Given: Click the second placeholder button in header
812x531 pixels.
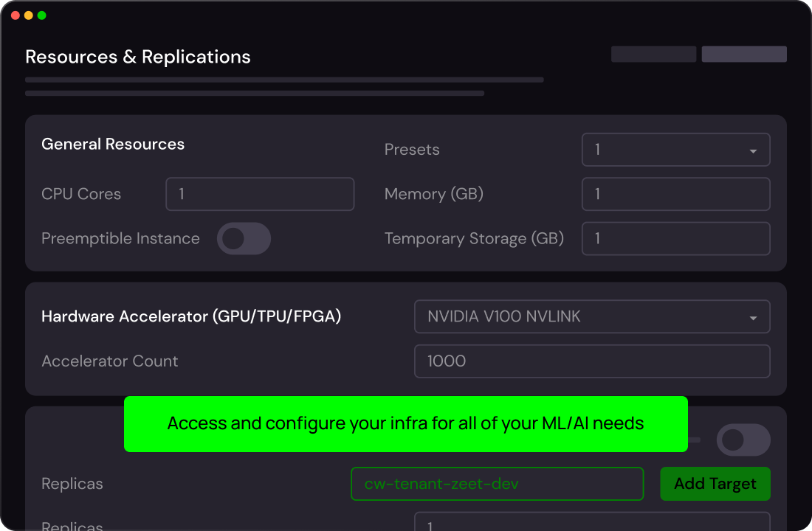Looking at the screenshot, I should [x=744, y=54].
